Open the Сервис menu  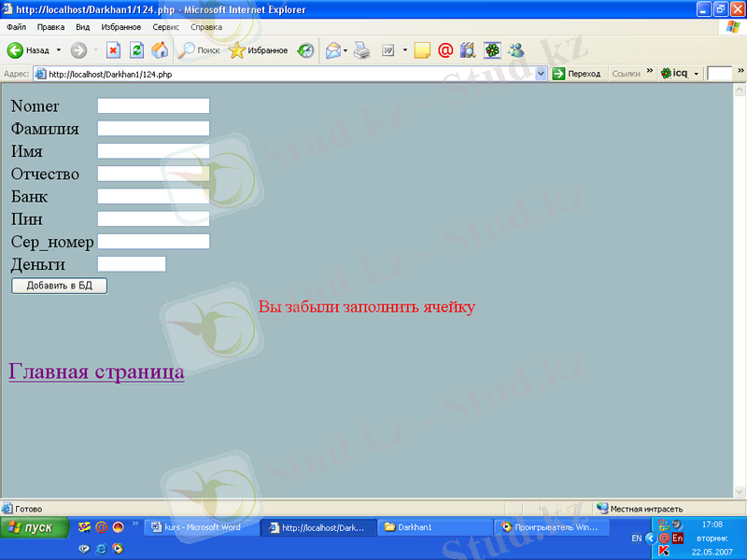point(166,27)
